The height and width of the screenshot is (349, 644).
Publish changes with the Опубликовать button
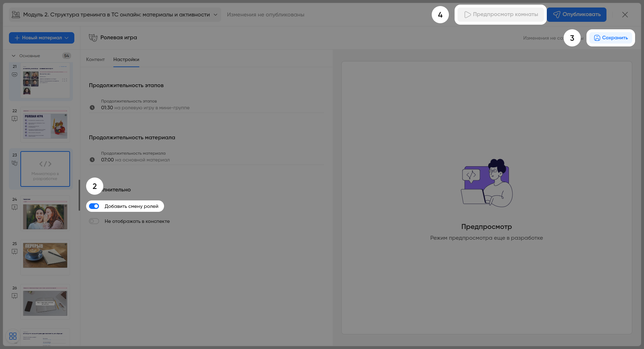coord(576,15)
